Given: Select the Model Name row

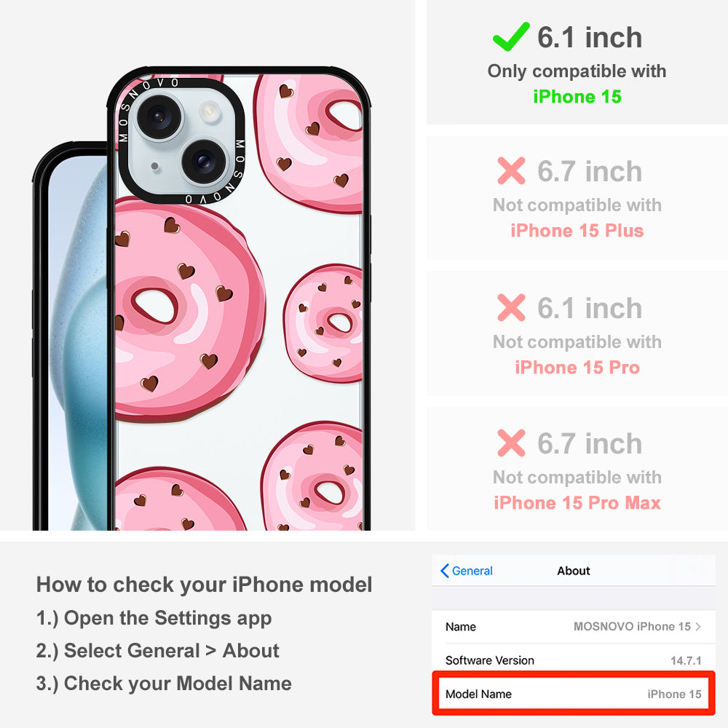Looking at the screenshot, I should click(574, 694).
